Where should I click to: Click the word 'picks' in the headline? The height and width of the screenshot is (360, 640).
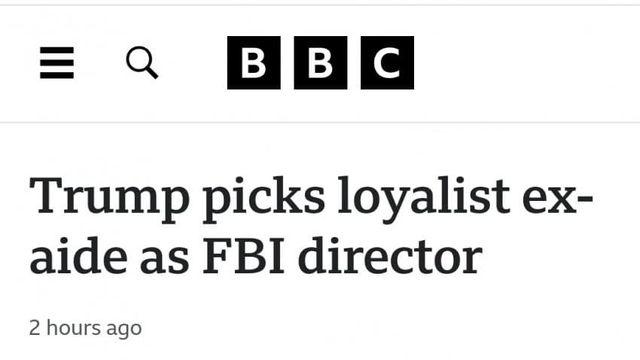(x=264, y=199)
